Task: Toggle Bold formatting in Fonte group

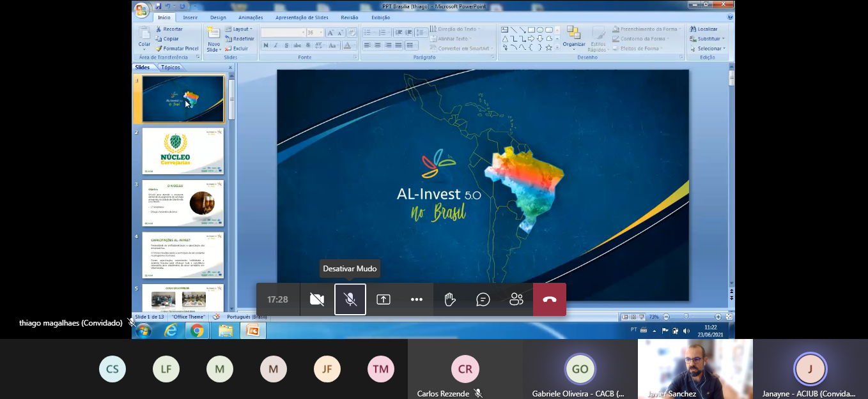Action: pyautogui.click(x=267, y=45)
